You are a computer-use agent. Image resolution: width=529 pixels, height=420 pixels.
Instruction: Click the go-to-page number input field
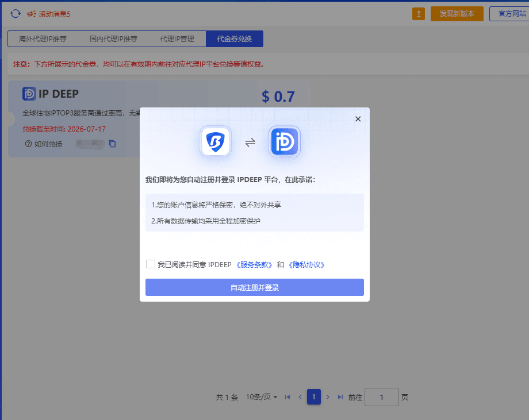click(x=382, y=397)
